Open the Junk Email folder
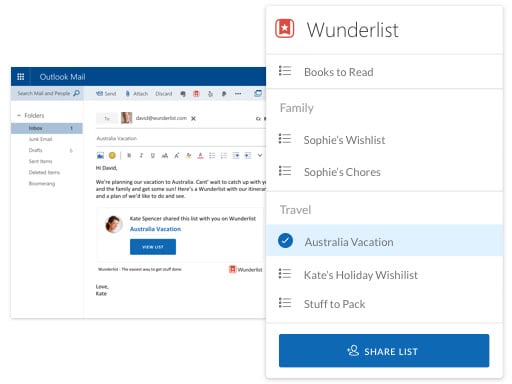The image size is (512, 384). [x=40, y=139]
